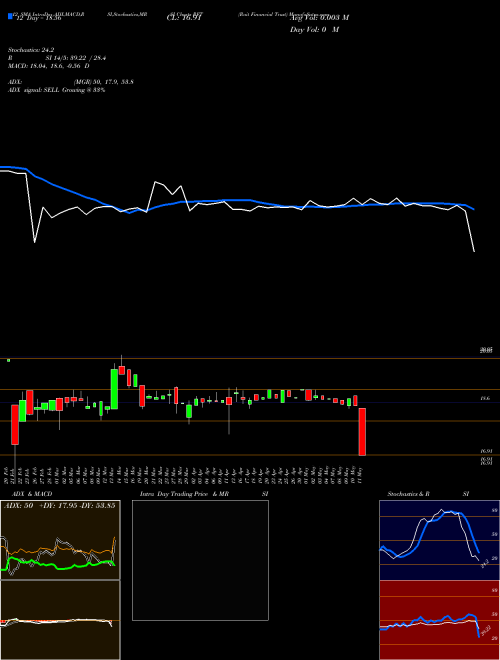Click the 'Stochastics & R' panel title
The width and height of the screenshot is (500, 660).
pyautogui.click(x=408, y=494)
